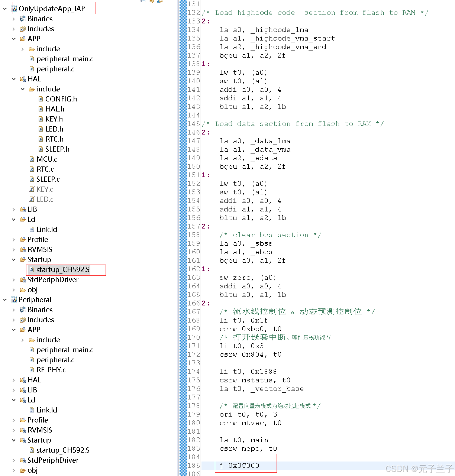Screen dimensions: 455x476
Task: Expand StdPeriphDriver in Peripheral project
Action: coord(14,460)
